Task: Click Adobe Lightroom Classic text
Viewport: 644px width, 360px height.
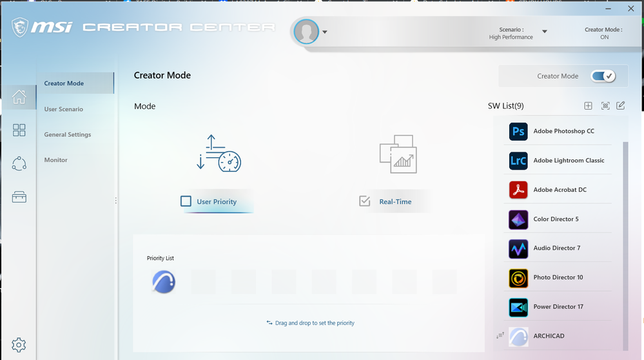Action: coord(569,160)
